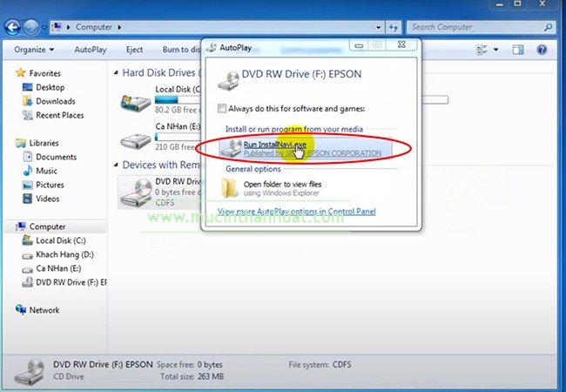
Task: Open Pictures library
Action: coord(50,185)
